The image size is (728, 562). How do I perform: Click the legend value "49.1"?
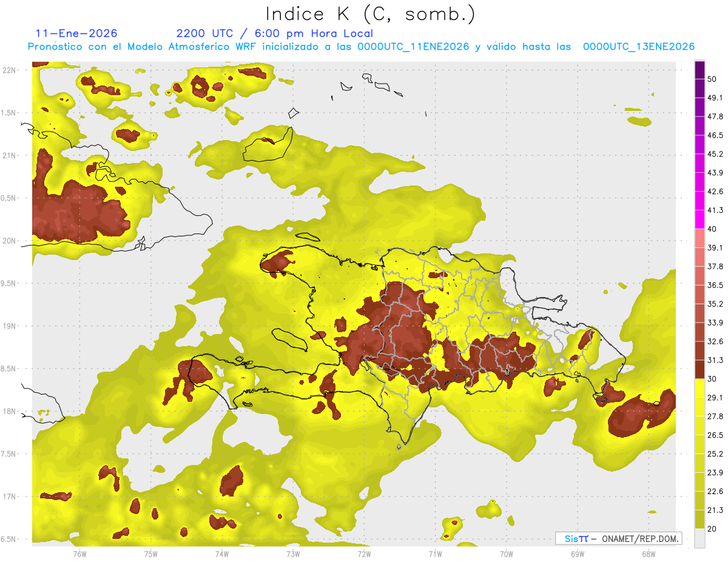[x=715, y=98]
